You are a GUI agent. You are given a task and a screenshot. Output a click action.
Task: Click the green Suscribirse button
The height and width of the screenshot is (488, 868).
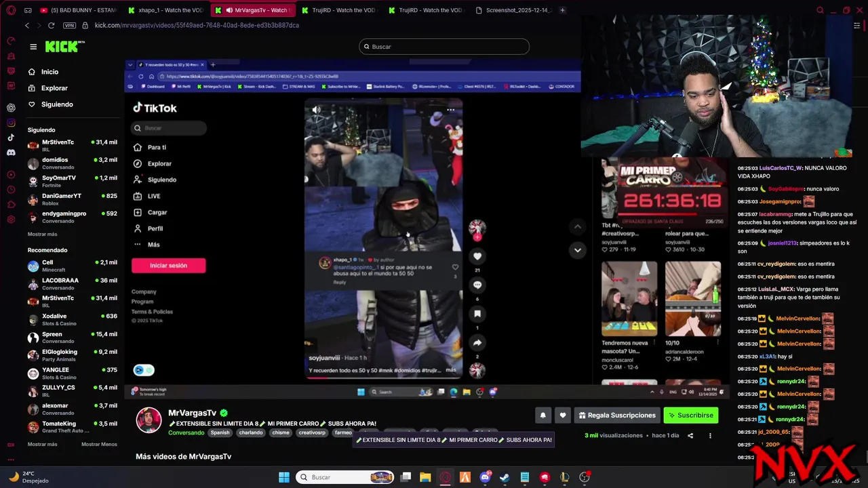click(690, 415)
